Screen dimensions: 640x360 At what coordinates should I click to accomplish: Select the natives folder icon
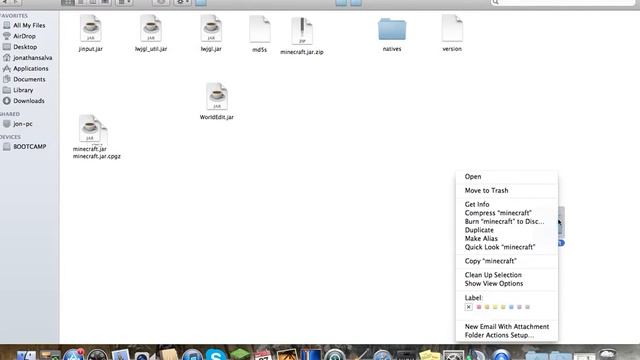392,29
